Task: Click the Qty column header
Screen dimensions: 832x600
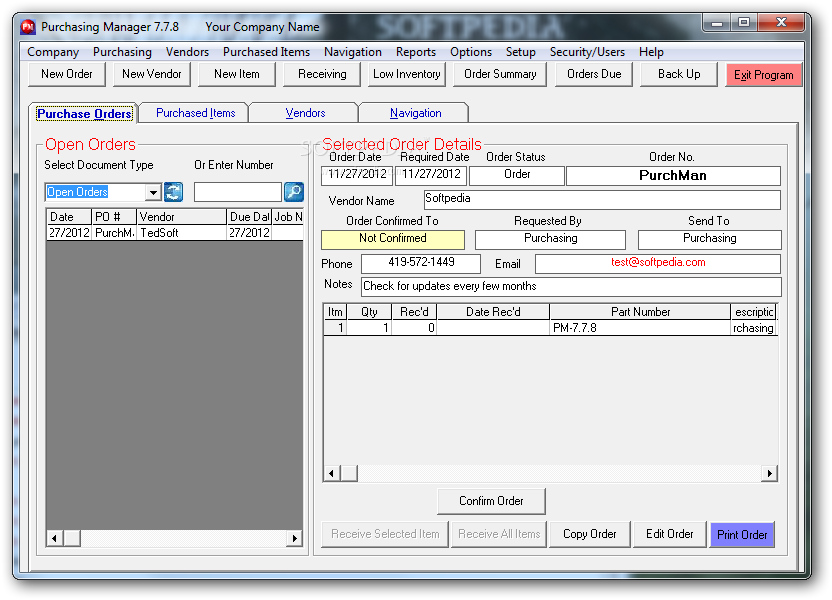Action: pyautogui.click(x=369, y=312)
